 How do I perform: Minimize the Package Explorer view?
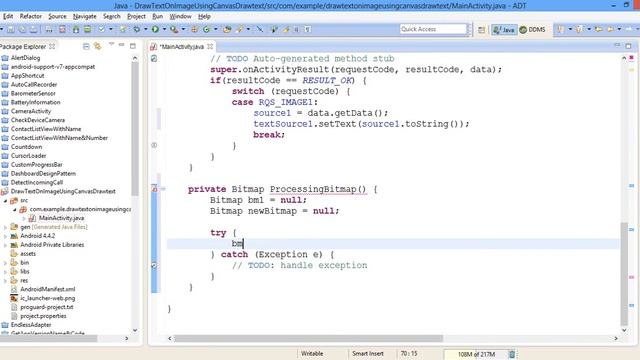pyautogui.click(x=122, y=45)
